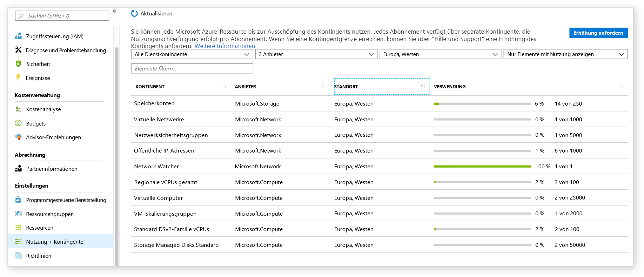Select the Virtuelle Computer row name

point(158,198)
